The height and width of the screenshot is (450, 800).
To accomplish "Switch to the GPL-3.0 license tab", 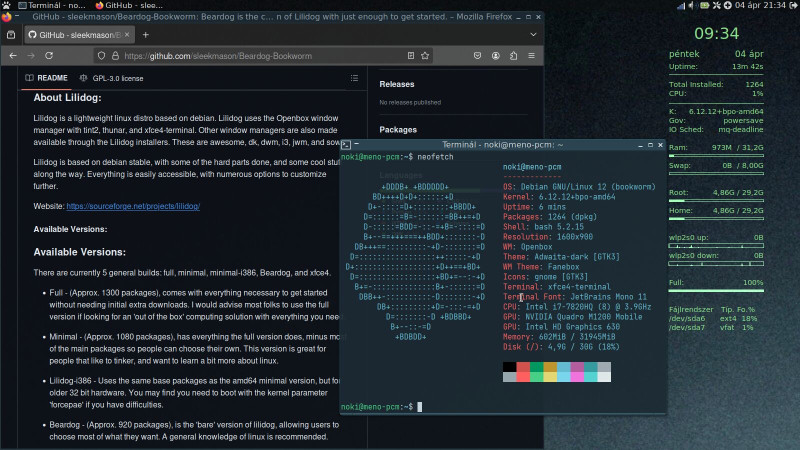I will pyautogui.click(x=111, y=78).
